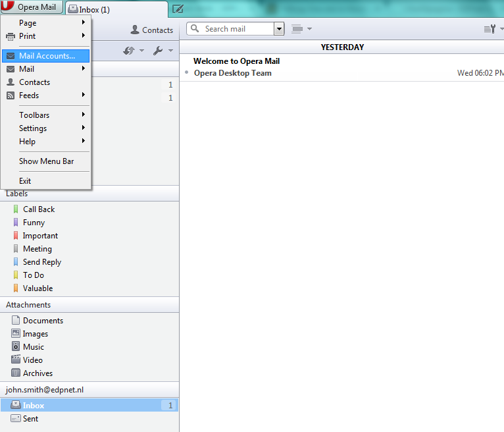
Task: Click the green Call Back label marker
Action: coord(16,209)
